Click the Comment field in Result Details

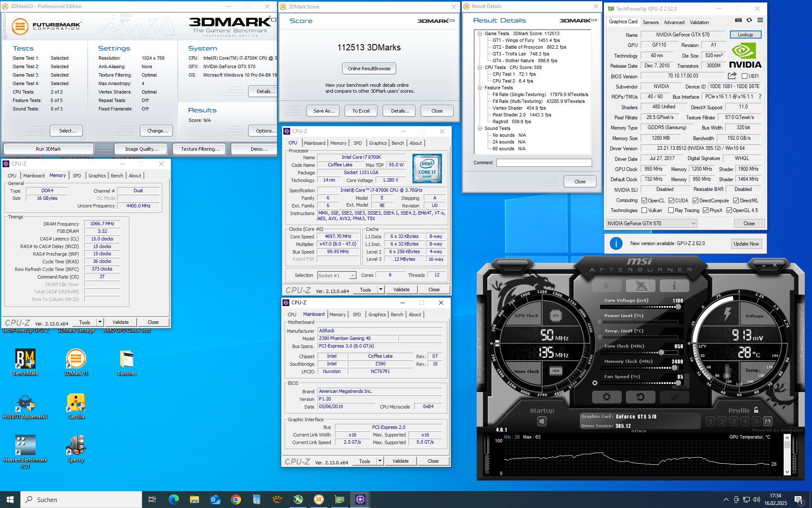544,163
